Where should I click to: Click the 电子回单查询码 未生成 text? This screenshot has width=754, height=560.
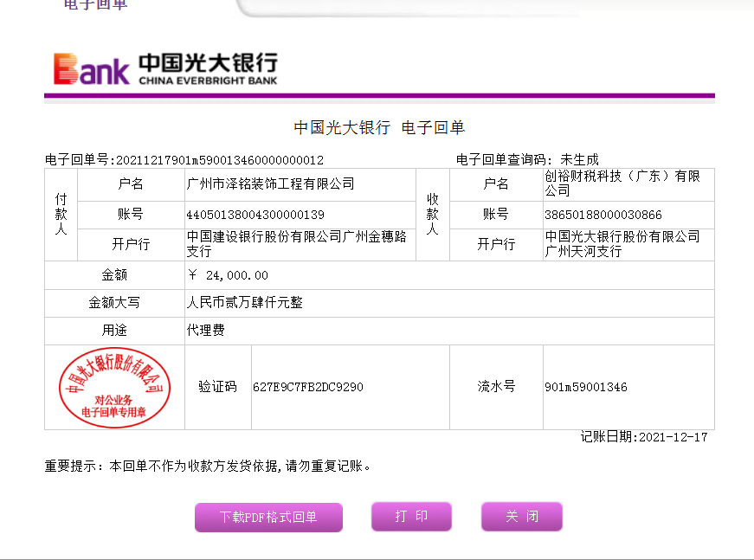tap(527, 159)
